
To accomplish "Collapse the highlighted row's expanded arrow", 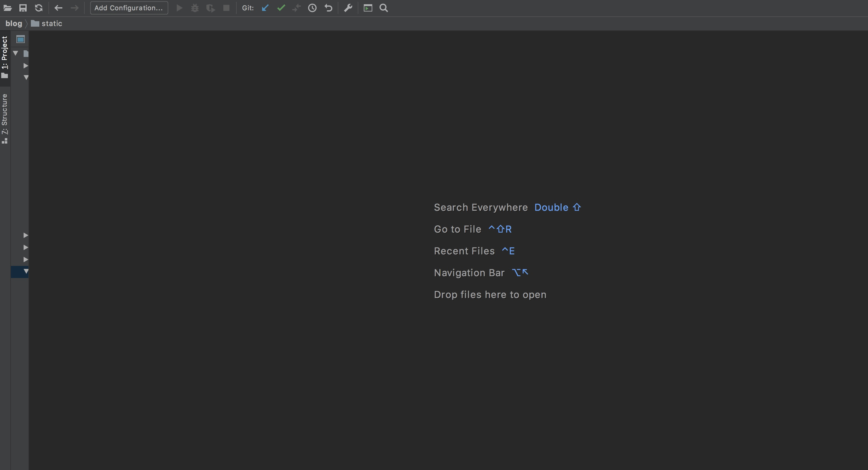I will point(26,271).
